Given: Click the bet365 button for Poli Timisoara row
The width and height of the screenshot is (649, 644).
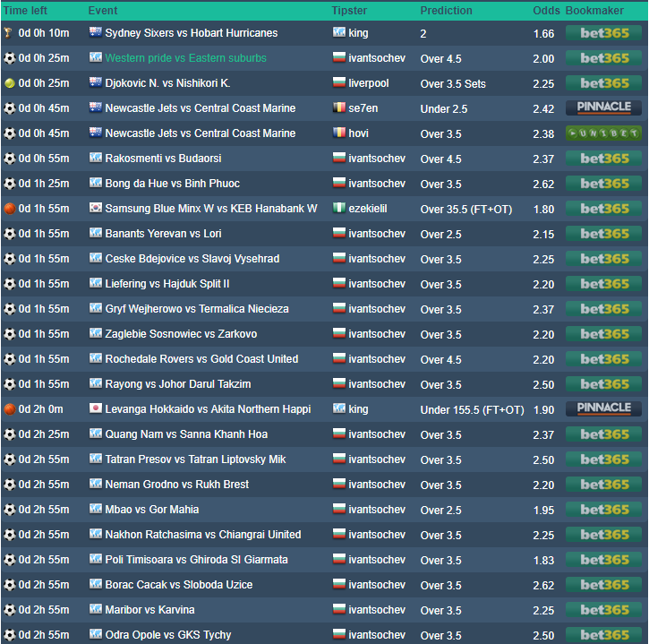Looking at the screenshot, I should (x=603, y=560).
